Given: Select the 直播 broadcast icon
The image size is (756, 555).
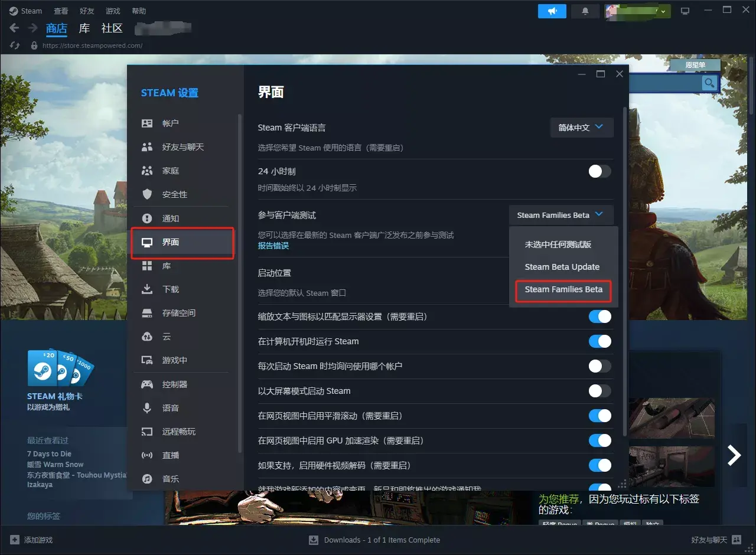Looking at the screenshot, I should (x=147, y=455).
